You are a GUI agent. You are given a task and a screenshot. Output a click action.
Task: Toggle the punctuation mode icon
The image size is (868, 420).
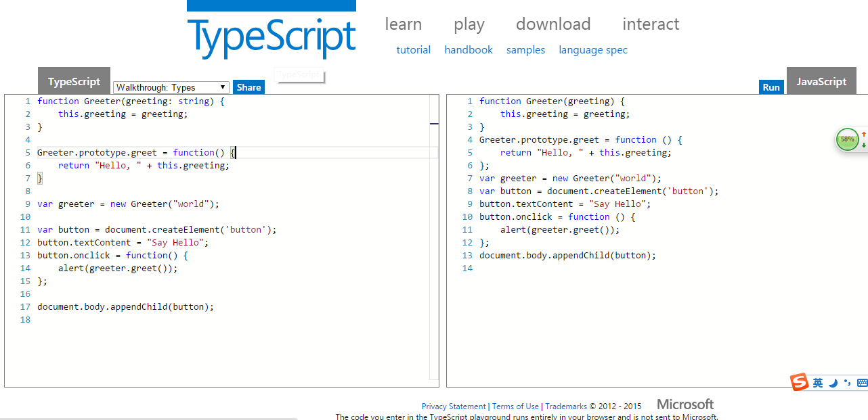click(848, 383)
